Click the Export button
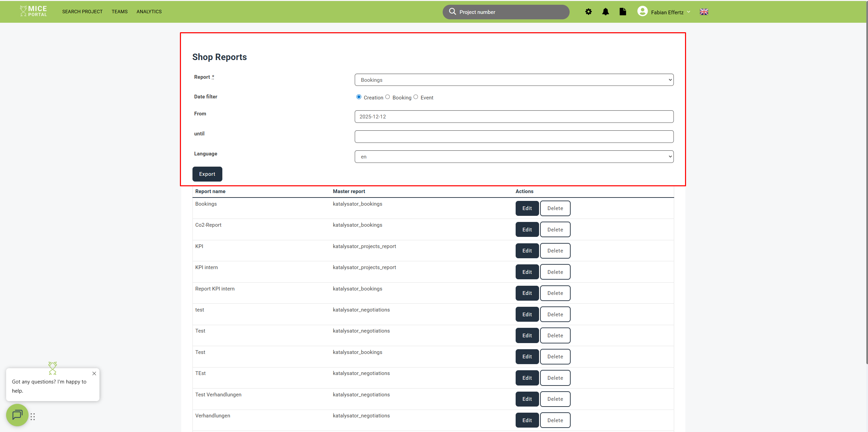Screen dimensions: 868x432 [x=207, y=174]
